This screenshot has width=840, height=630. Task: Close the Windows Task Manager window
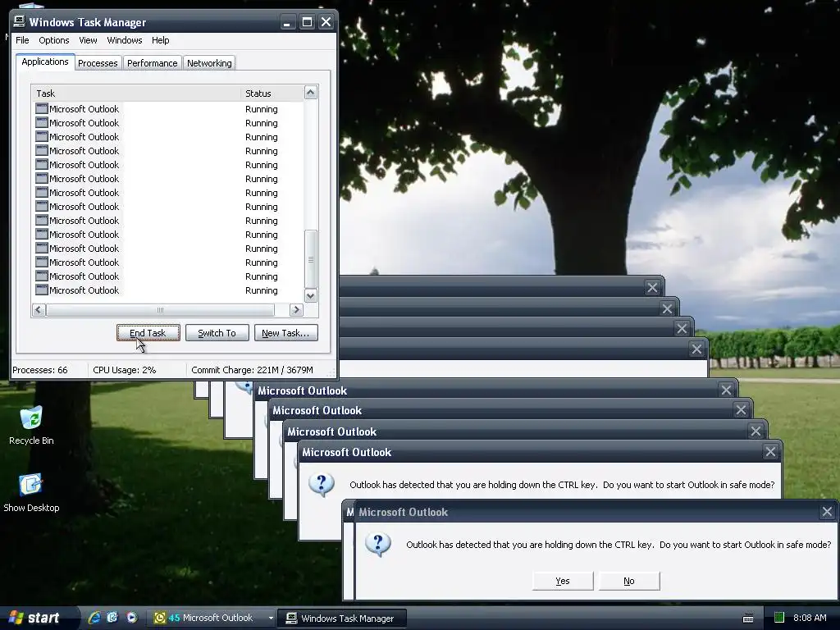coord(326,22)
